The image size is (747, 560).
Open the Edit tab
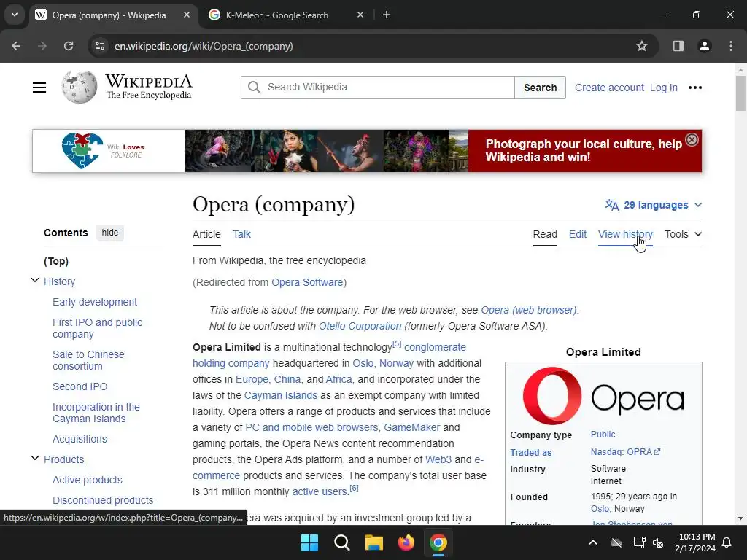[x=578, y=234]
